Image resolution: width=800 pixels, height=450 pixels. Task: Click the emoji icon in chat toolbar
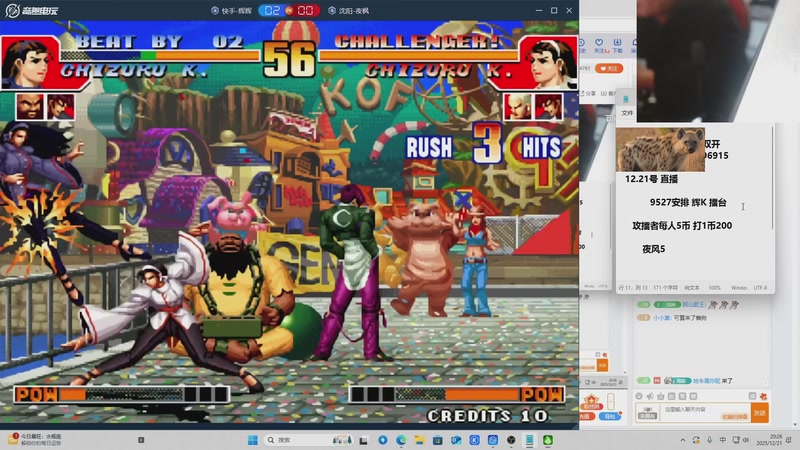pos(639,396)
